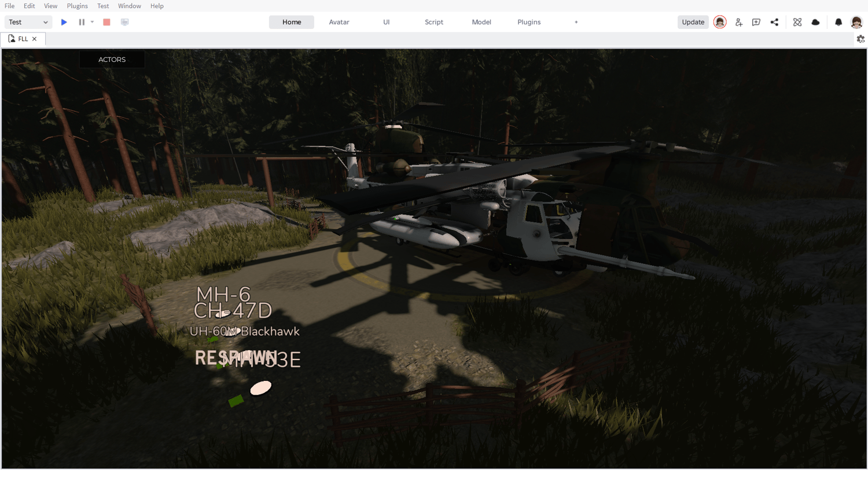The width and height of the screenshot is (868, 488).
Task: Switch to the Avatar ribbon tab
Action: (339, 22)
